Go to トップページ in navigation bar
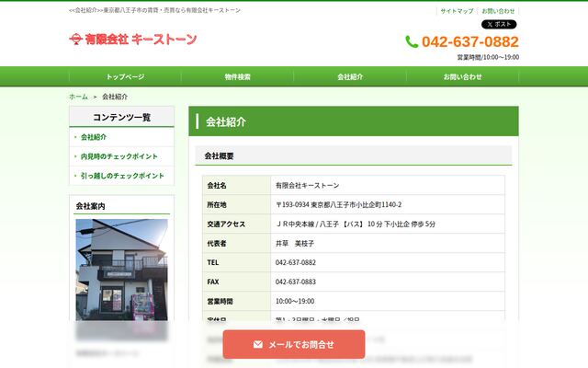Screen dimensions: 588x368 (x=125, y=76)
